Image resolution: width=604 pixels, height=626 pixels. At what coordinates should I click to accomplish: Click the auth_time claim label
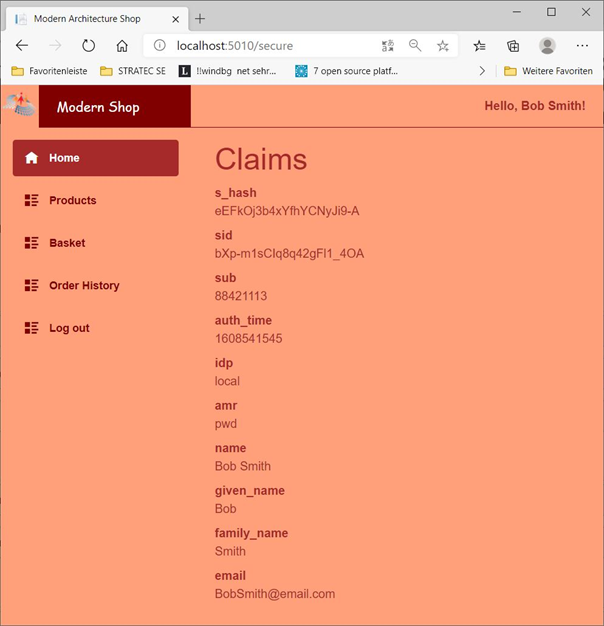click(x=243, y=320)
